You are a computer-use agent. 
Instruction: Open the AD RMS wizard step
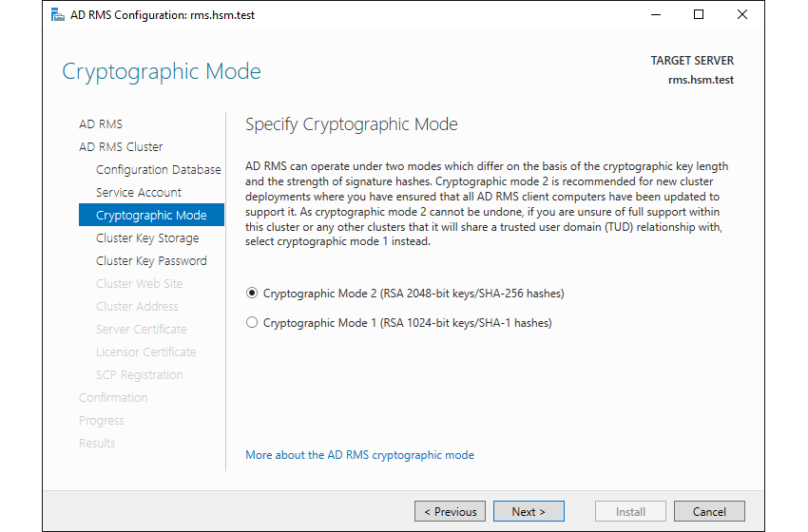coord(101,124)
